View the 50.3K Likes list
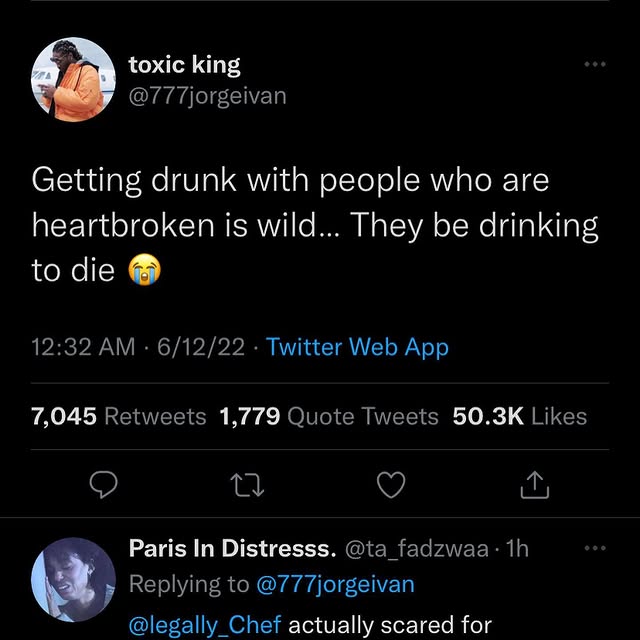Image resolution: width=640 pixels, height=640 pixels. [x=520, y=416]
